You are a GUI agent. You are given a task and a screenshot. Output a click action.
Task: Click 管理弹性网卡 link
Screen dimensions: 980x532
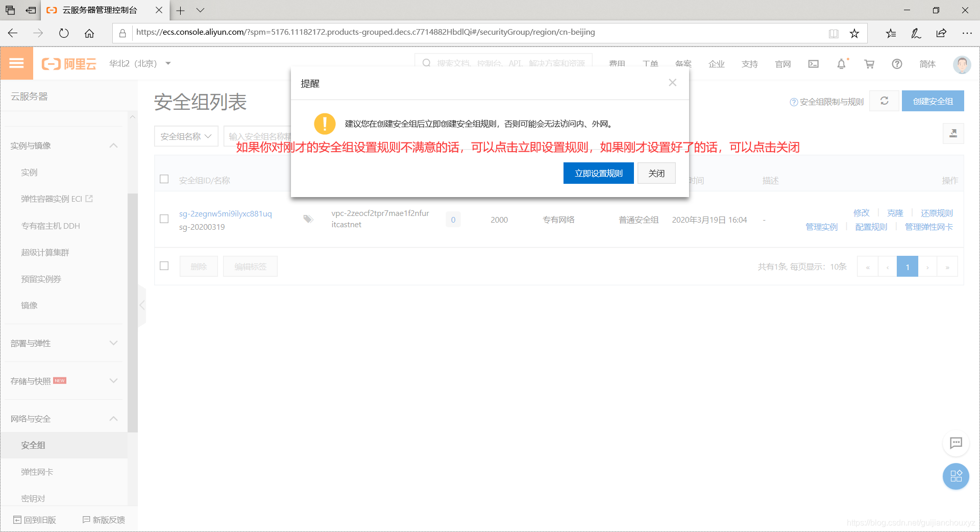tap(928, 227)
